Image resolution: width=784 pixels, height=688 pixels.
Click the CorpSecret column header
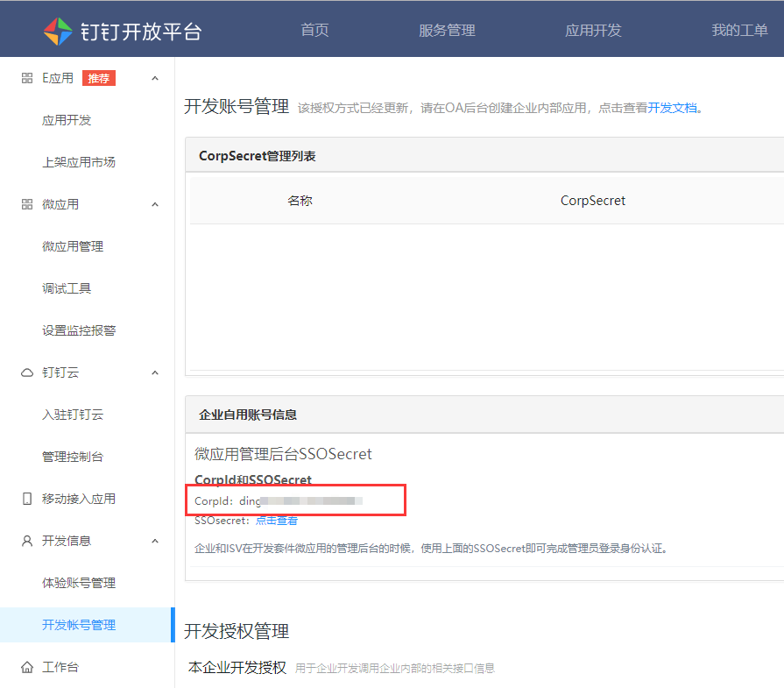[x=593, y=201]
